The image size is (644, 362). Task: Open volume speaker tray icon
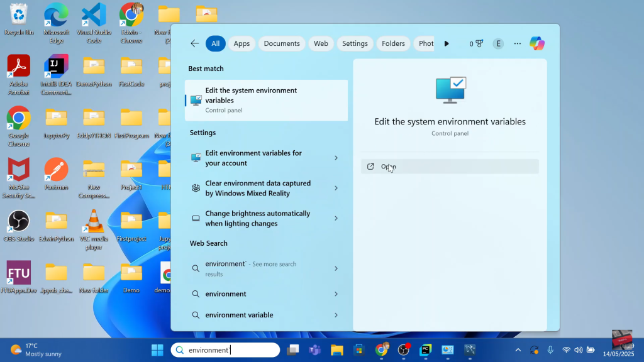tap(579, 350)
